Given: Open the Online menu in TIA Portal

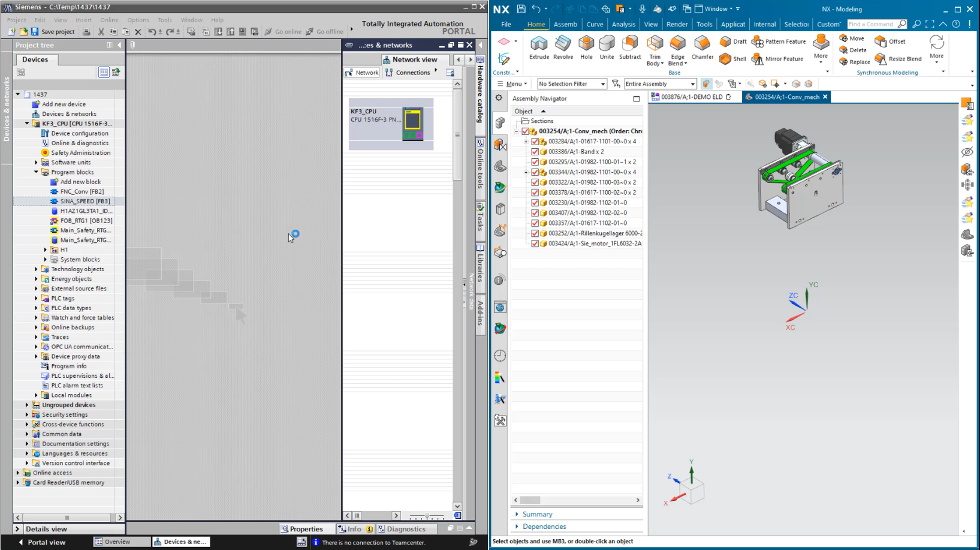Looking at the screenshot, I should (x=109, y=20).
